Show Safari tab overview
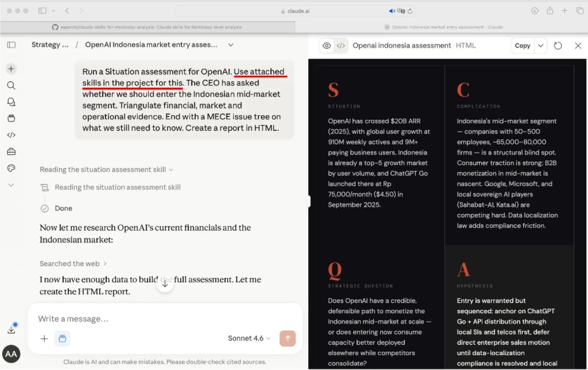Image resolution: width=588 pixels, height=370 pixels. coord(580,11)
